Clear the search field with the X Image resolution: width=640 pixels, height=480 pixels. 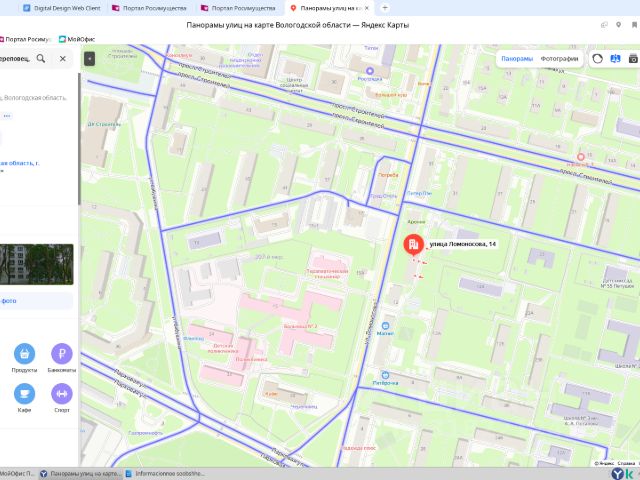click(62, 59)
